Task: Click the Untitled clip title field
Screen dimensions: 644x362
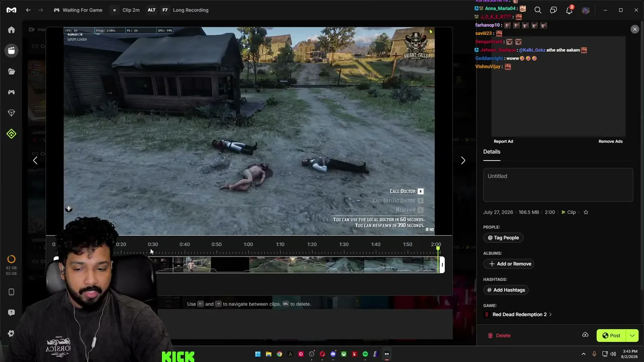Action: (x=558, y=185)
